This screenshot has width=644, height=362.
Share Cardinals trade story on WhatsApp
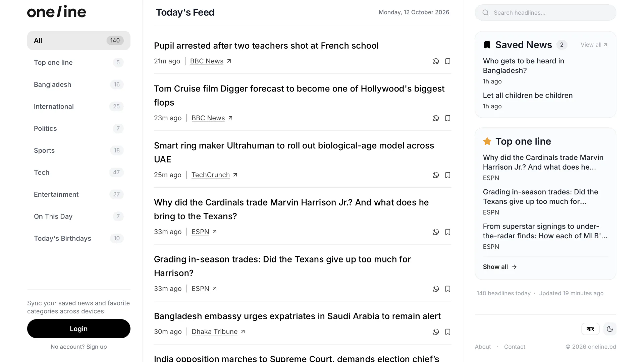click(x=436, y=232)
